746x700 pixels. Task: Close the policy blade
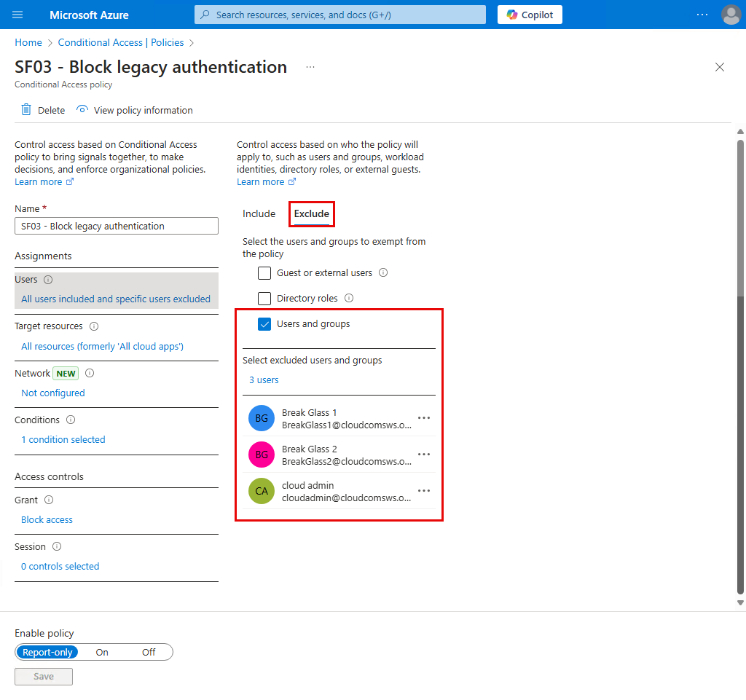coord(719,67)
